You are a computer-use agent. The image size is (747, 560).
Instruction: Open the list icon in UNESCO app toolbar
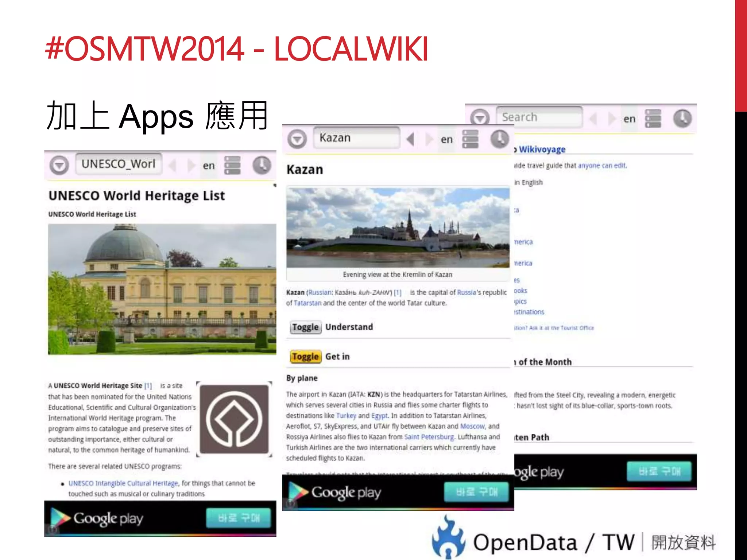[232, 165]
